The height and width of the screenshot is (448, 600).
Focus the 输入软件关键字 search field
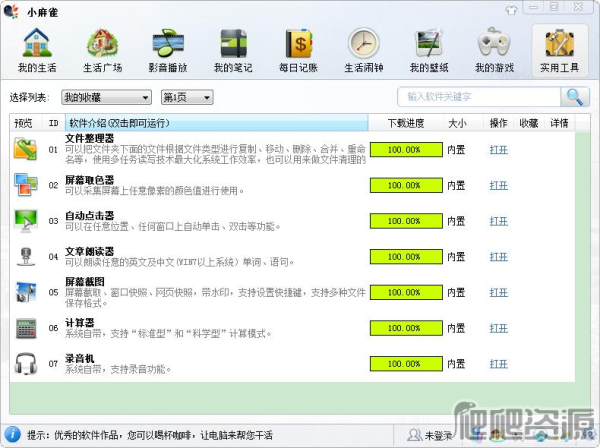pyautogui.click(x=479, y=97)
